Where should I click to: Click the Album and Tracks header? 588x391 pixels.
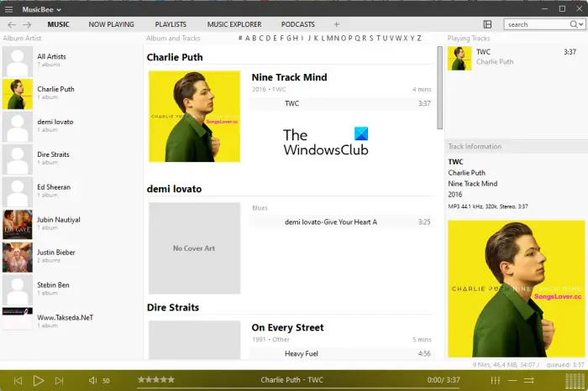point(173,39)
